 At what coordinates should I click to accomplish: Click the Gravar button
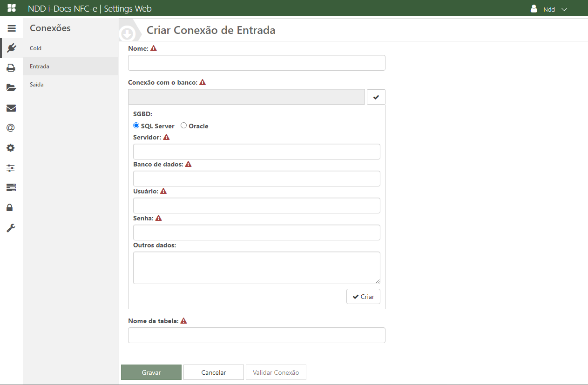151,372
